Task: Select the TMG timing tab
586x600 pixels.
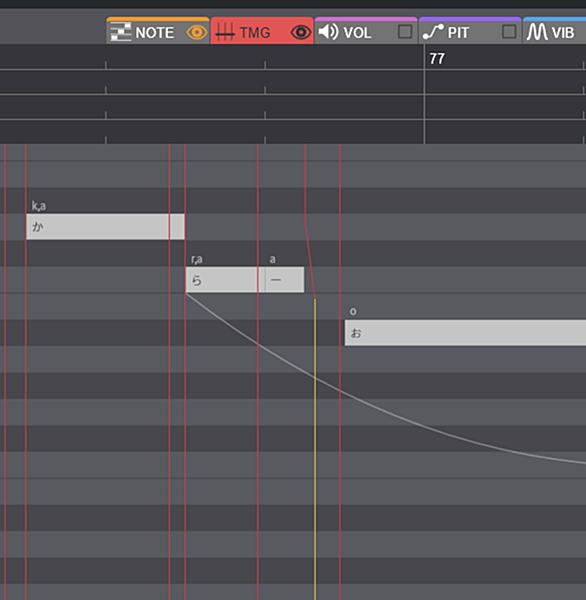Action: (262, 31)
